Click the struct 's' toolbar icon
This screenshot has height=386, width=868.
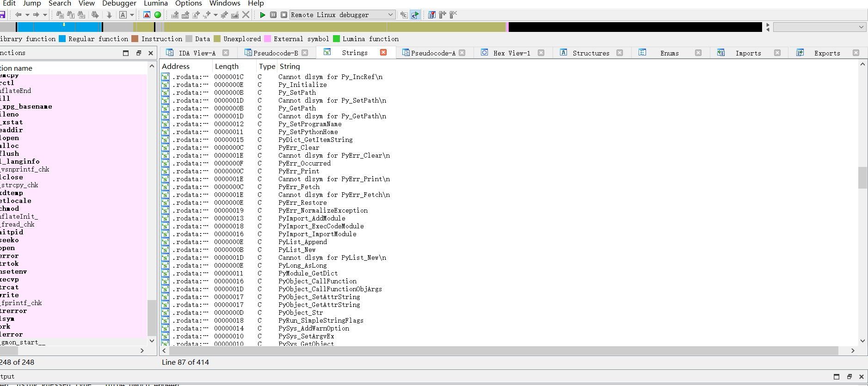coord(206,15)
